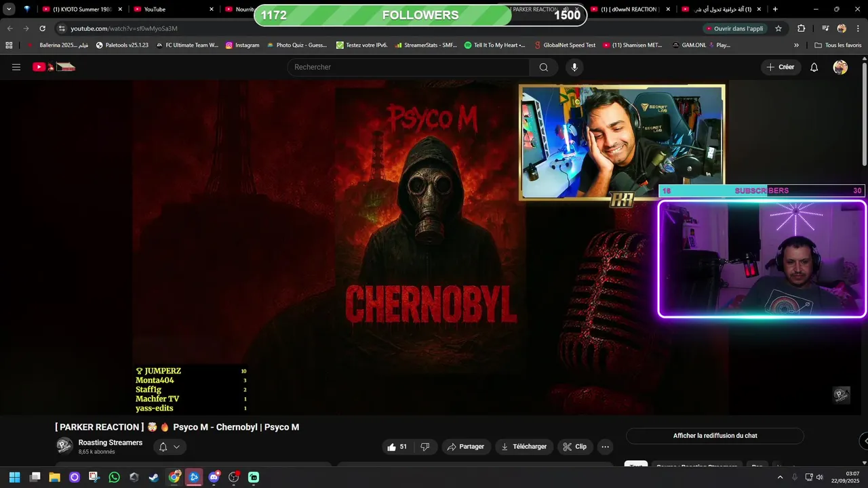Open the Windows Start menu
This screenshot has height=488, width=868.
point(14,477)
